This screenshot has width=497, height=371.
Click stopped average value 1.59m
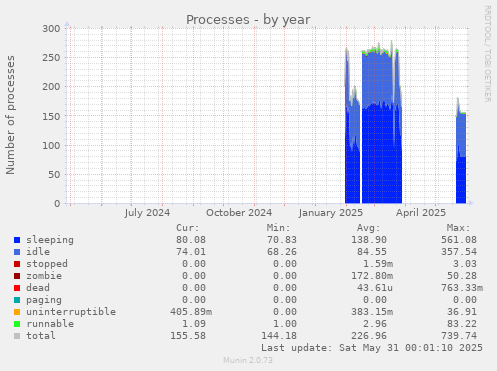[378, 264]
